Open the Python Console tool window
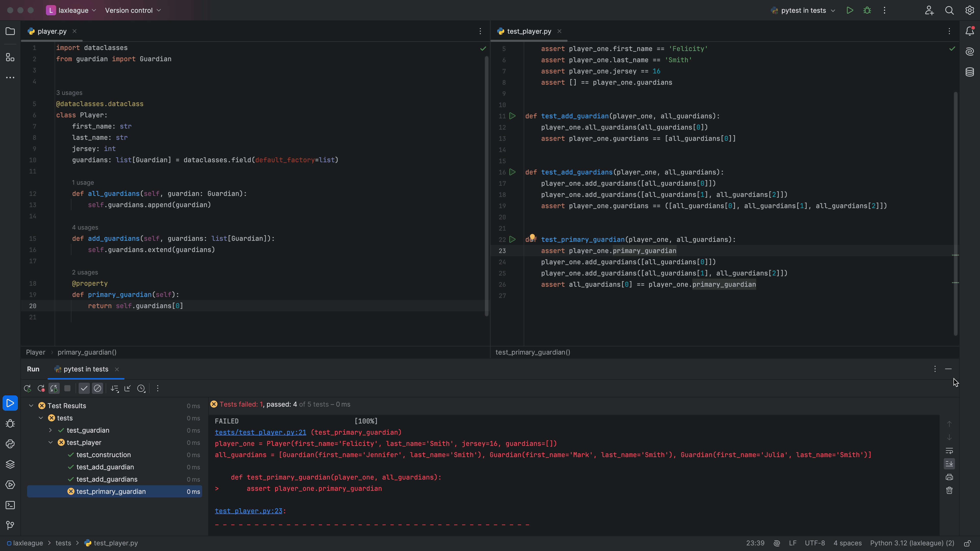 tap(10, 444)
